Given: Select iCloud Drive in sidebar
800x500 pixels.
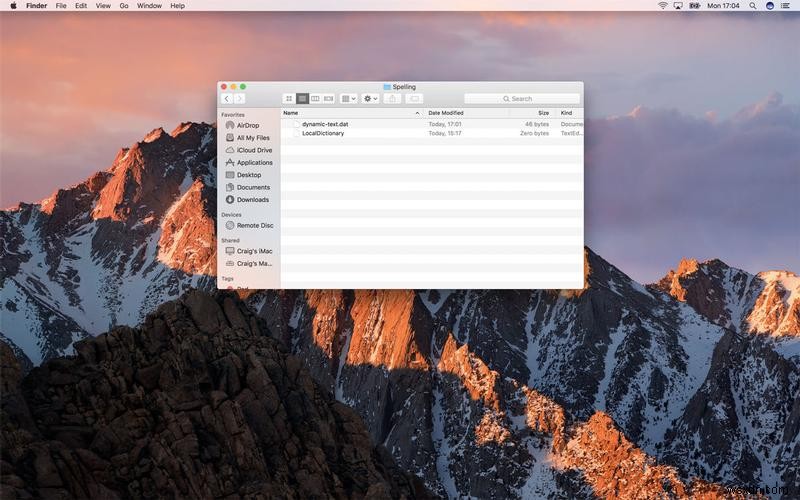Looking at the screenshot, I should [x=254, y=150].
